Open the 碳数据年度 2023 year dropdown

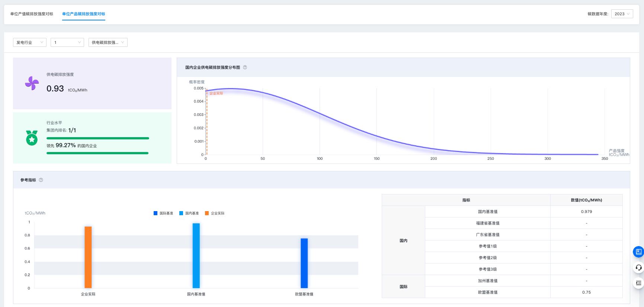pos(622,14)
